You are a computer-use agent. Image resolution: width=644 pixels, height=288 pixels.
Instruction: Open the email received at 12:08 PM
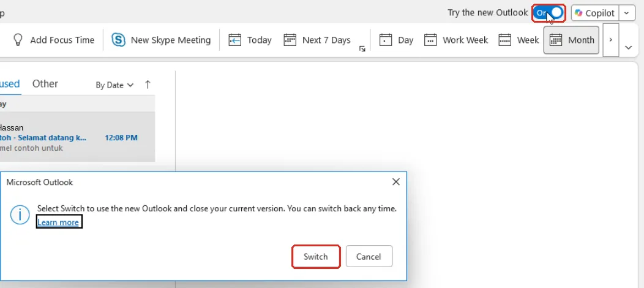tap(77, 137)
